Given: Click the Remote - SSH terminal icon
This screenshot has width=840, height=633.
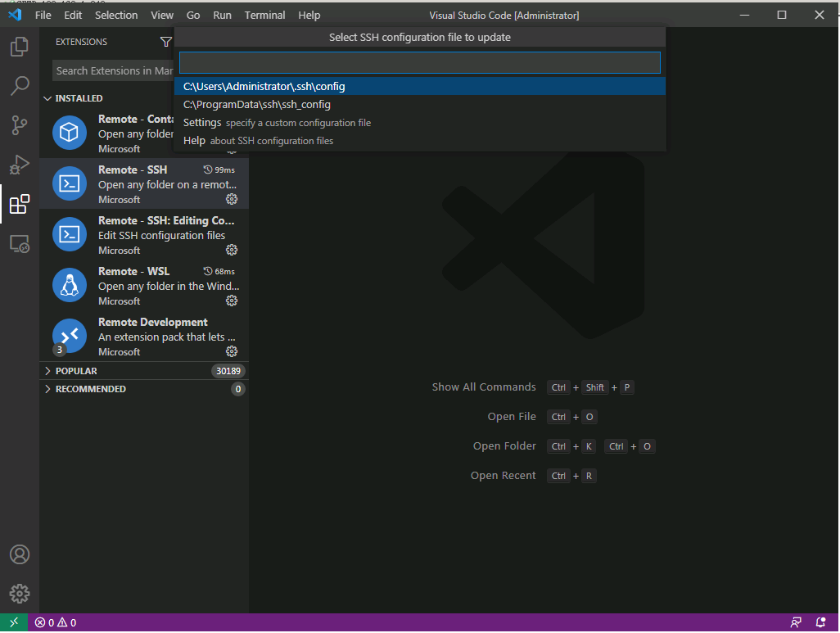Looking at the screenshot, I should [x=69, y=183].
